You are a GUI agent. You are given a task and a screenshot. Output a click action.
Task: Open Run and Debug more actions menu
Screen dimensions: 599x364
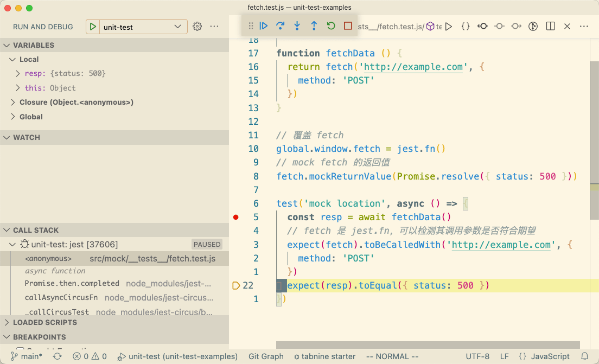point(214,27)
